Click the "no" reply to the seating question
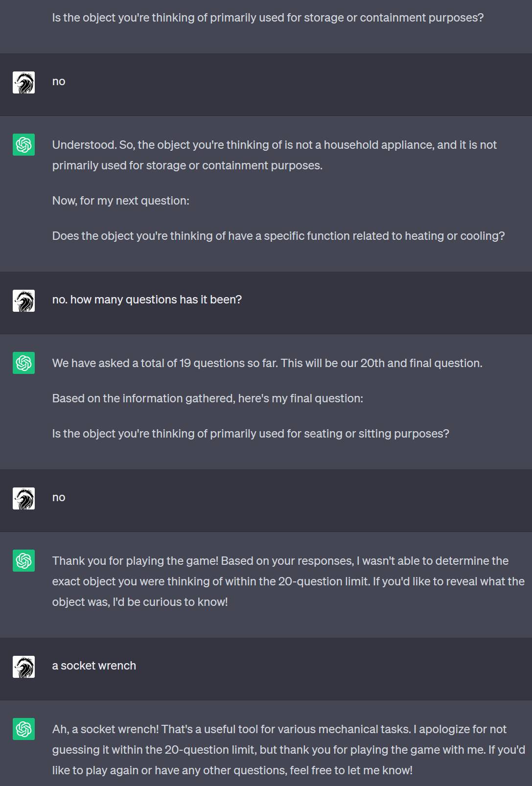The width and height of the screenshot is (532, 786). (59, 497)
